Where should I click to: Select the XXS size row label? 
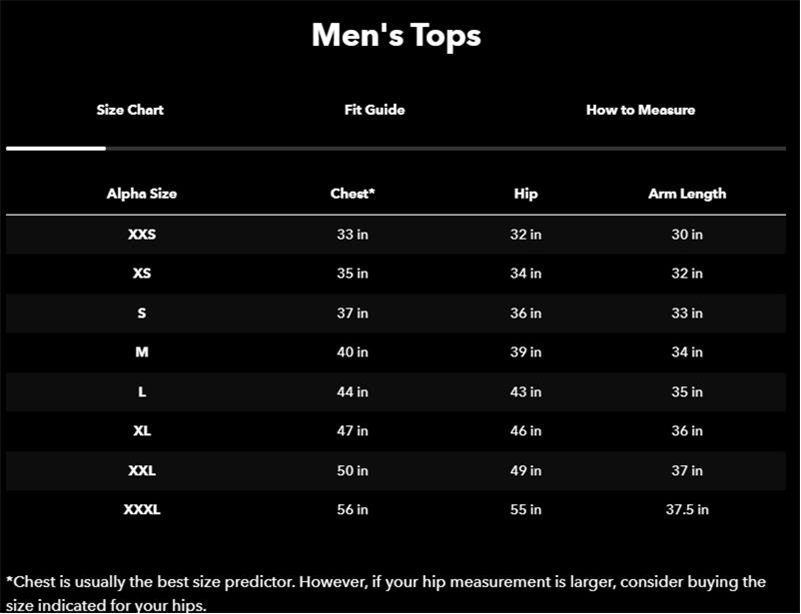click(x=142, y=234)
